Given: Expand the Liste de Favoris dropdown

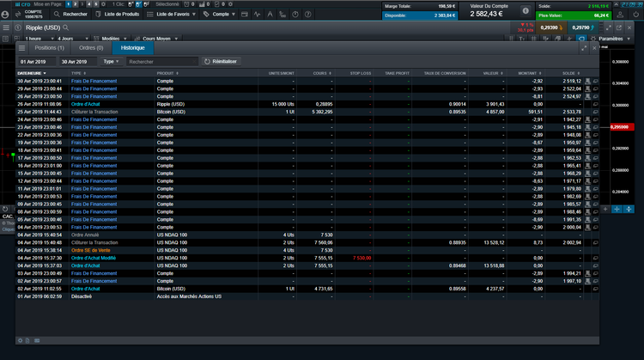Looking at the screenshot, I should click(177, 15).
